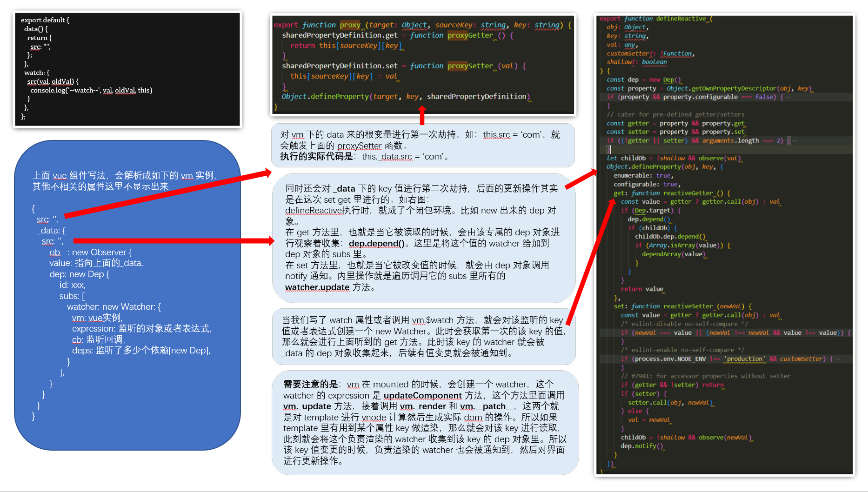The height and width of the screenshot is (492, 868).
Task: Select the blue rounded box with vm instance
Action: [127, 295]
